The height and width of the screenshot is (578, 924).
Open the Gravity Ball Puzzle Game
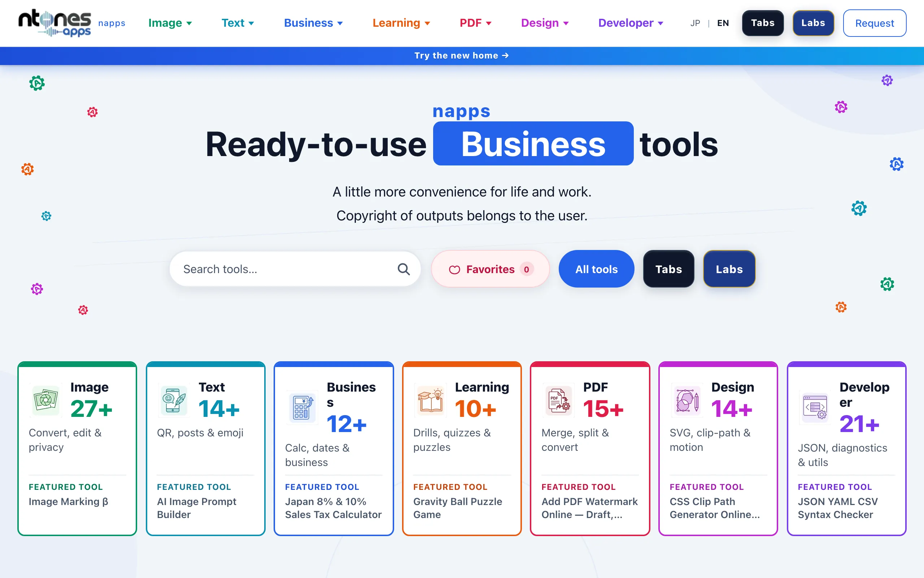click(457, 508)
